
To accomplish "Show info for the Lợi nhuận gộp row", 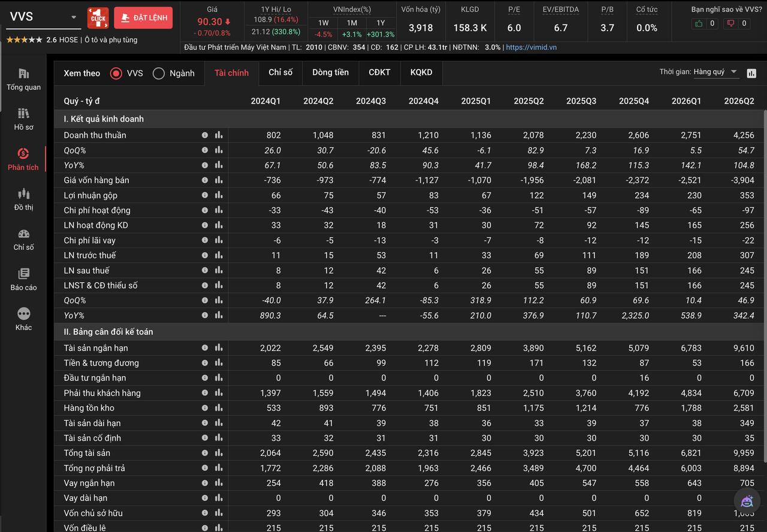I will coord(205,195).
